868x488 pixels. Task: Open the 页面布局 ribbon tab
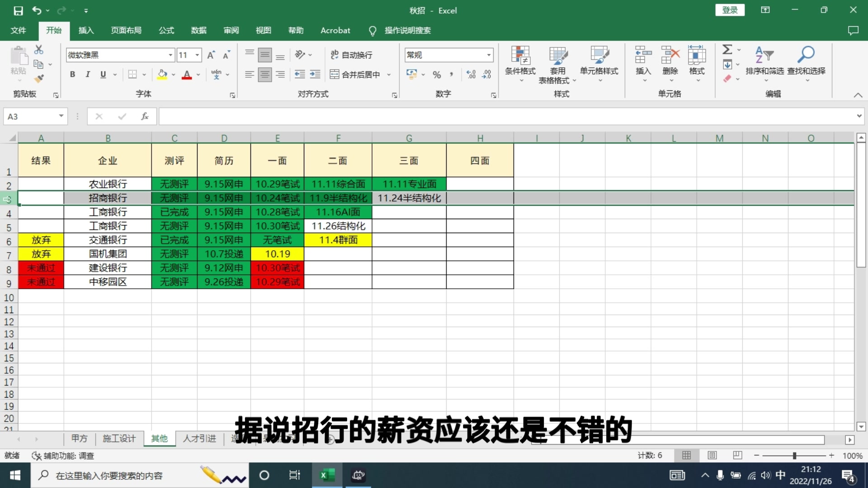(126, 30)
